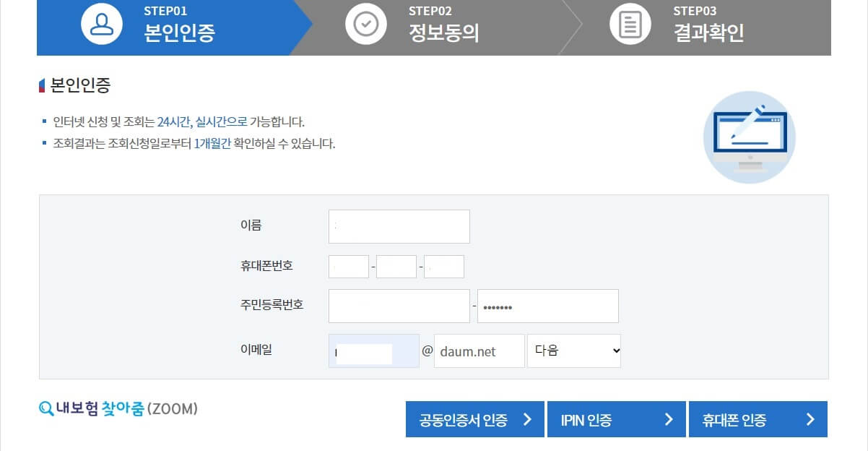The image size is (868, 451).
Task: Click the 휴대폰 인증 button
Action: pyautogui.click(x=758, y=418)
